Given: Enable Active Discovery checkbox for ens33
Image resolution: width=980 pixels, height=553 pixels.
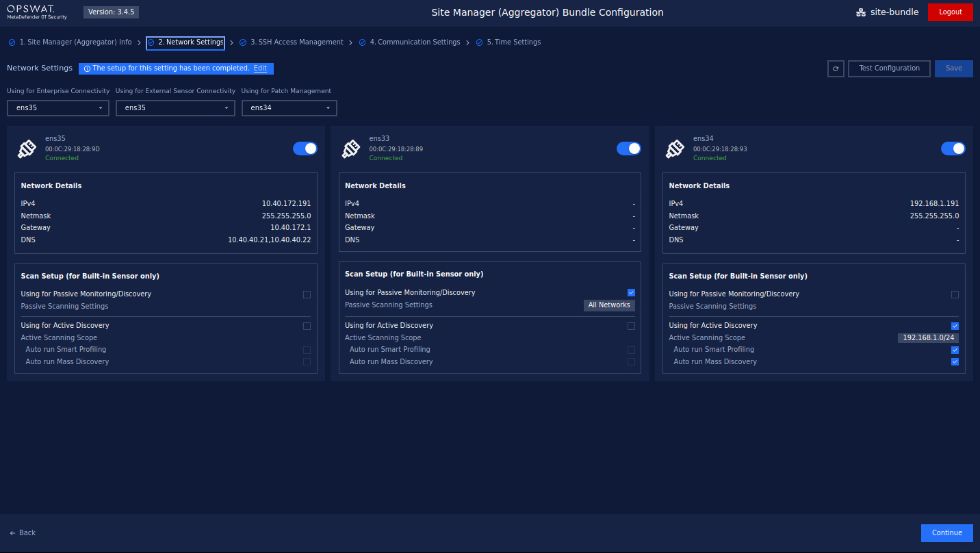Looking at the screenshot, I should pyautogui.click(x=631, y=326).
